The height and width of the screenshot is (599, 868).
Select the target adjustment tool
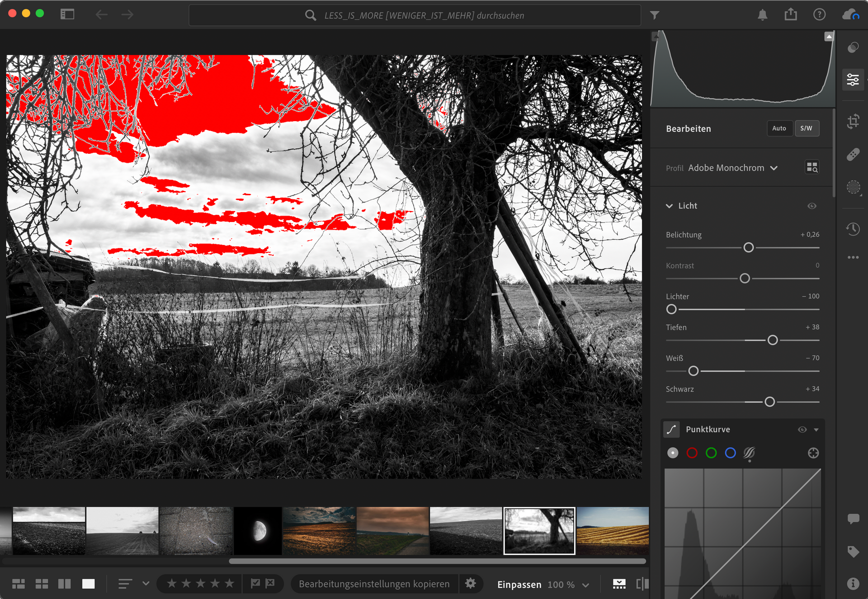pyautogui.click(x=813, y=453)
